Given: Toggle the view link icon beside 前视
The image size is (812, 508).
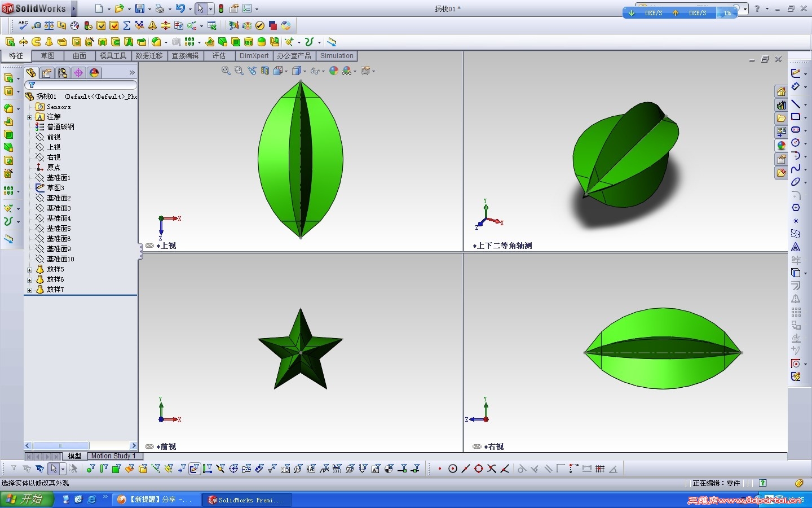Looking at the screenshot, I should pyautogui.click(x=149, y=446).
